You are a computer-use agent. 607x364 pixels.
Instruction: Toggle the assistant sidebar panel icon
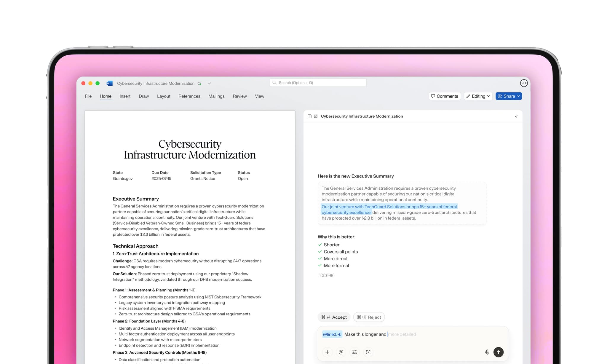309,116
